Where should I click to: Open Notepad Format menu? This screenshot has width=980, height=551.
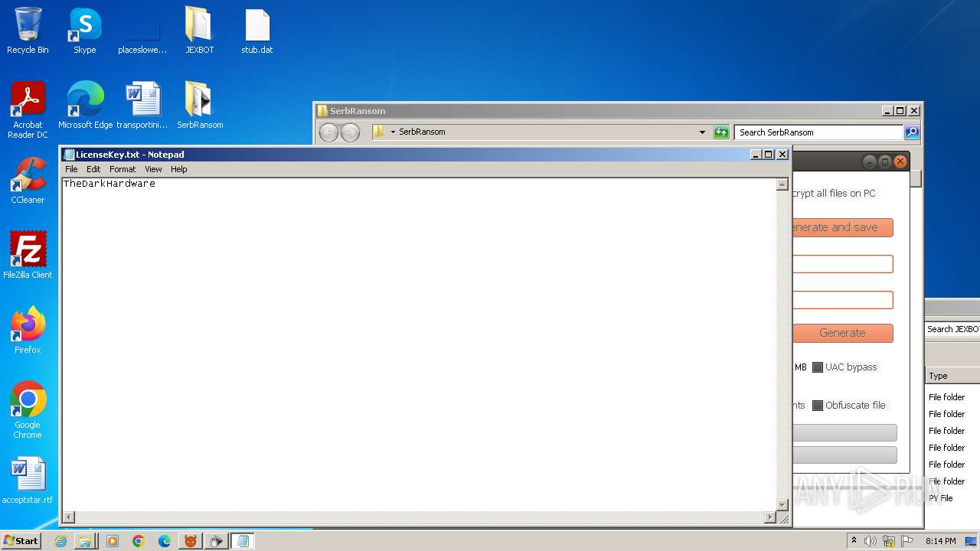pos(122,169)
